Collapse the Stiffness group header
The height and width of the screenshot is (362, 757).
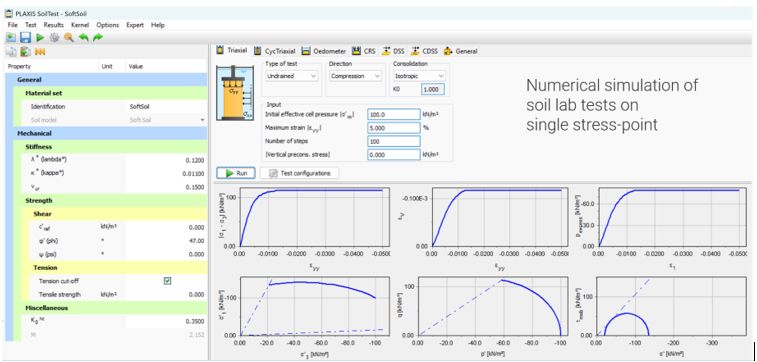point(110,147)
